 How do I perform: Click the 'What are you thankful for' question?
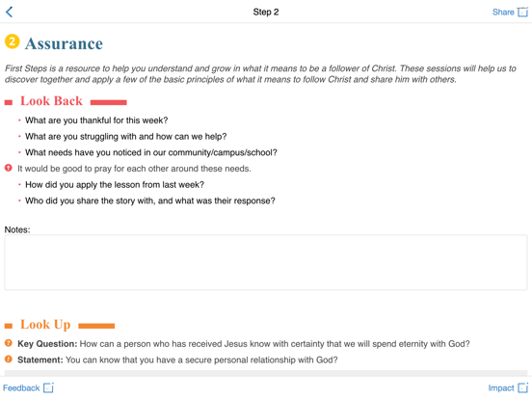96,120
